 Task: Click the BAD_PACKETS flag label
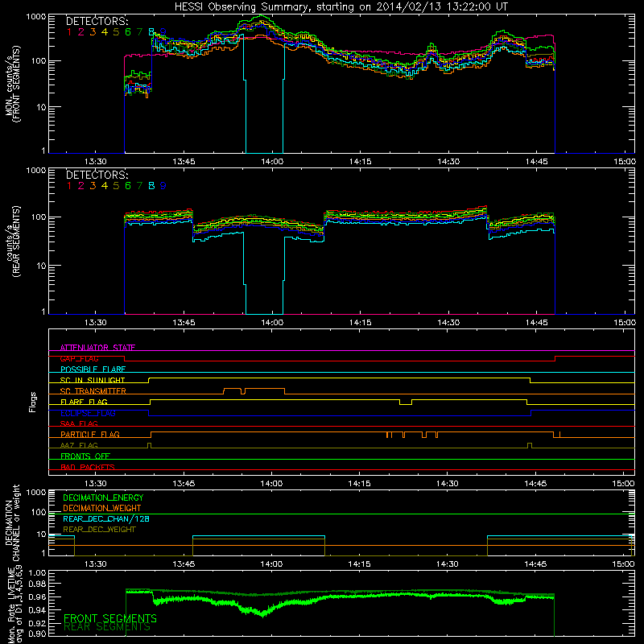pyautogui.click(x=88, y=467)
